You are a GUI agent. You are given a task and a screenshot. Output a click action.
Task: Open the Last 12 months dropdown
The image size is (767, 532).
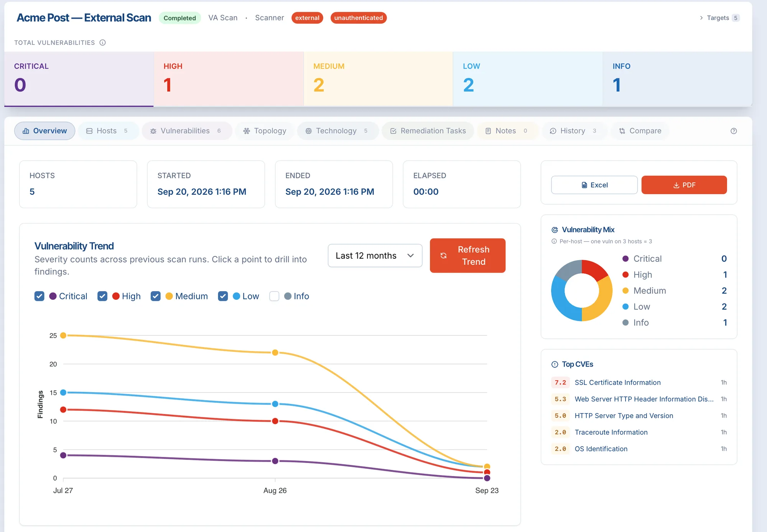[x=375, y=256]
